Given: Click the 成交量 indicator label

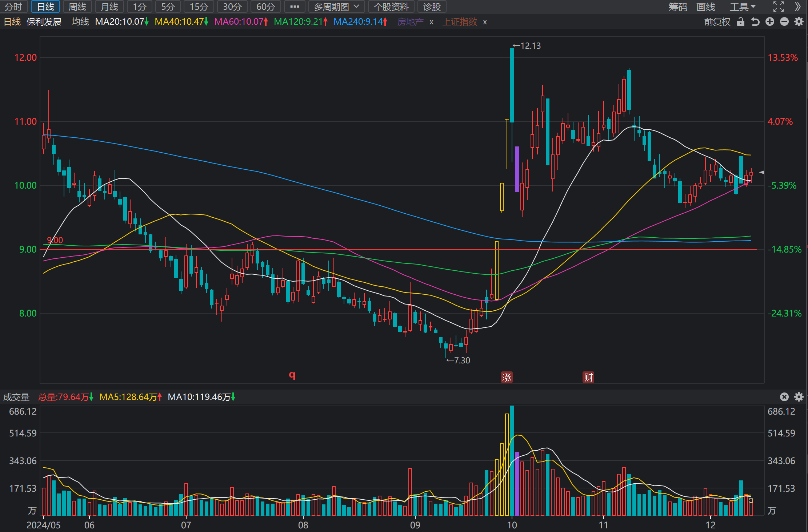Looking at the screenshot, I should click(x=16, y=397).
